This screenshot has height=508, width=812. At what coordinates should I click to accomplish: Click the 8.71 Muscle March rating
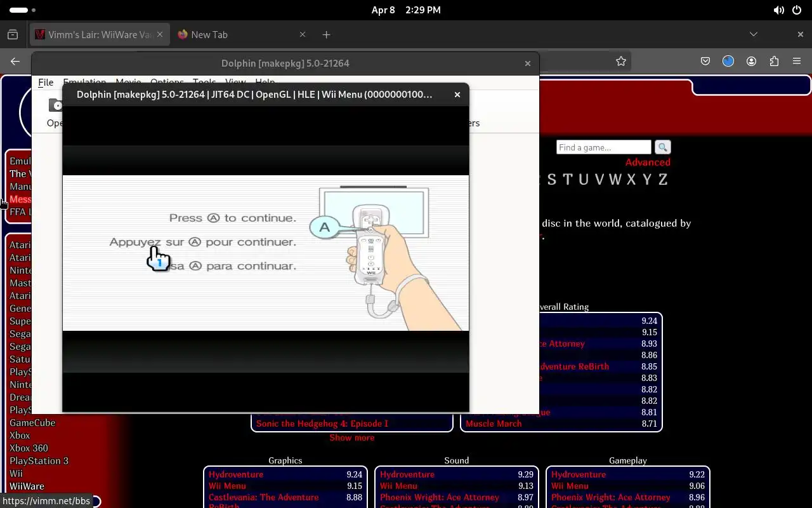pyautogui.click(x=649, y=424)
